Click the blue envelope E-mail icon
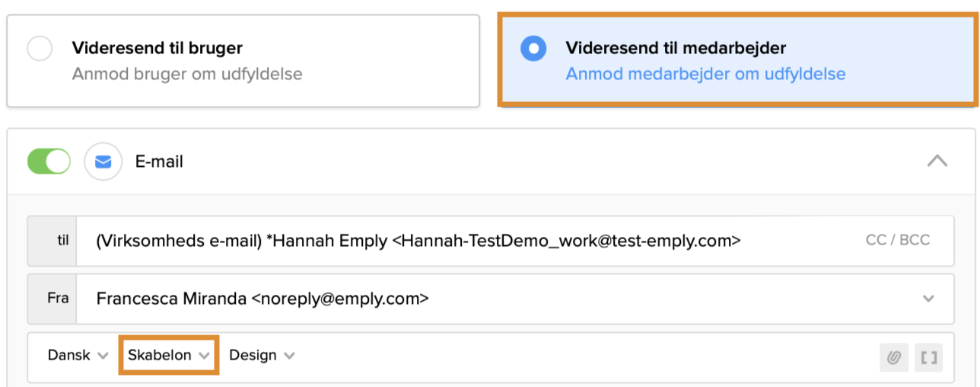Viewport: 980px width, 387px height. pos(103,162)
